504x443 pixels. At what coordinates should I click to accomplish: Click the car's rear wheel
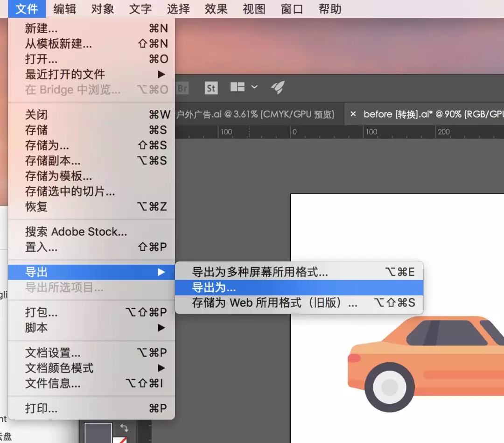pos(390,387)
